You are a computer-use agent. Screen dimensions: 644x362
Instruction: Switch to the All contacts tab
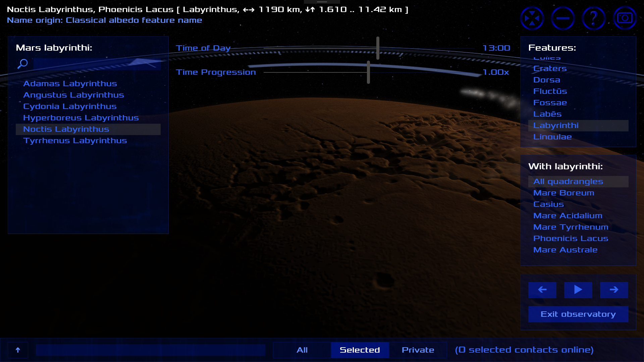(302, 350)
